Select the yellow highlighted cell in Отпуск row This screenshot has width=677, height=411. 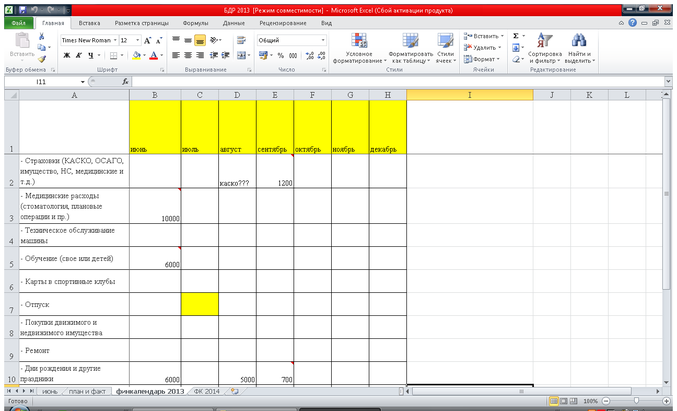[199, 303]
